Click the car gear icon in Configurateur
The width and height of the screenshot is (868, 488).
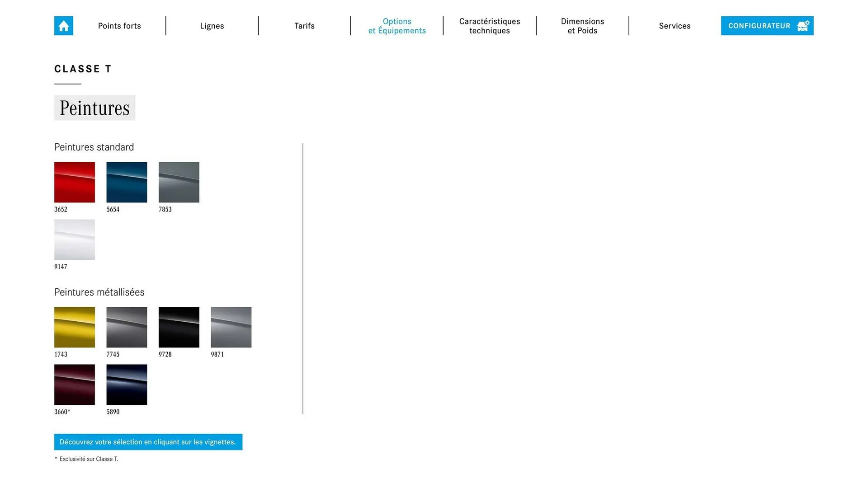[x=803, y=26]
